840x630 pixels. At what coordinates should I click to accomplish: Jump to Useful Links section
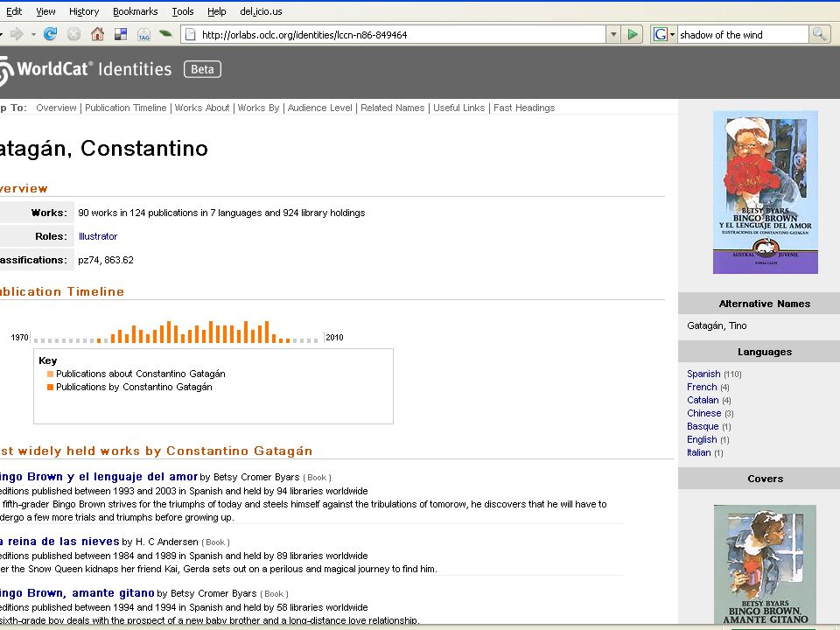pos(459,108)
